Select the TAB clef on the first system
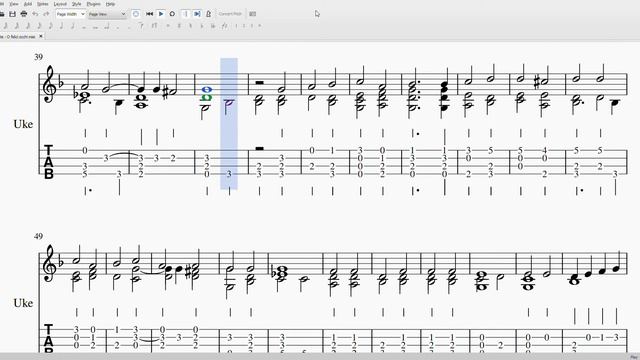640x360 pixels. click(x=49, y=162)
